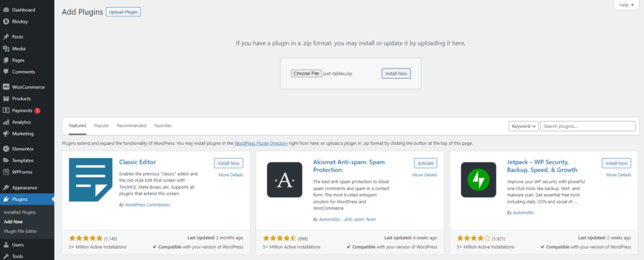The image size is (644, 260).
Task: Open Plugin File Editor submenu item
Action: point(21,231)
